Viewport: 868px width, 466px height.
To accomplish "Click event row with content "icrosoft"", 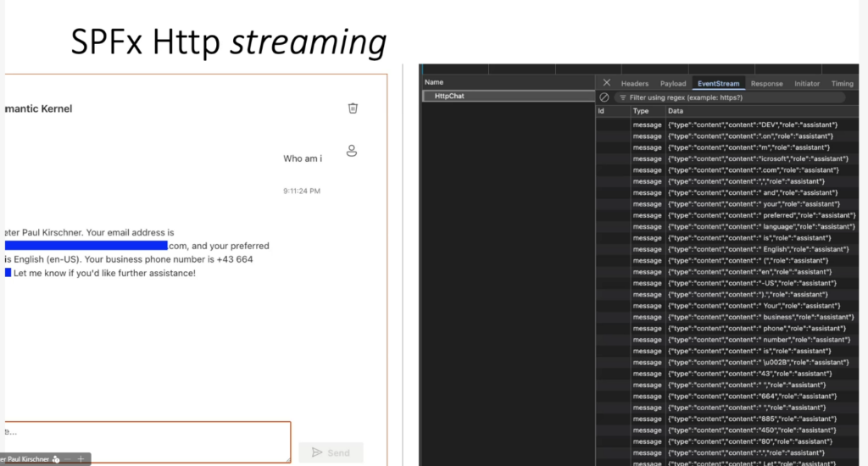I will [x=726, y=158].
